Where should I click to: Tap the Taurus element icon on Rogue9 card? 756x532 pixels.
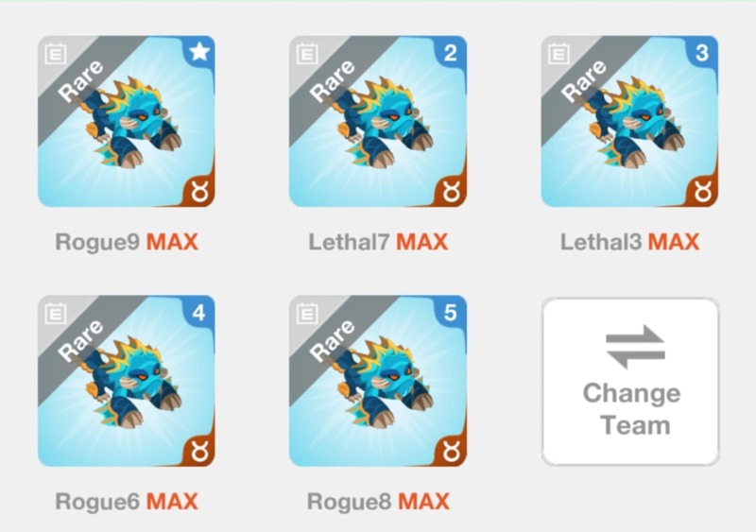[x=199, y=192]
